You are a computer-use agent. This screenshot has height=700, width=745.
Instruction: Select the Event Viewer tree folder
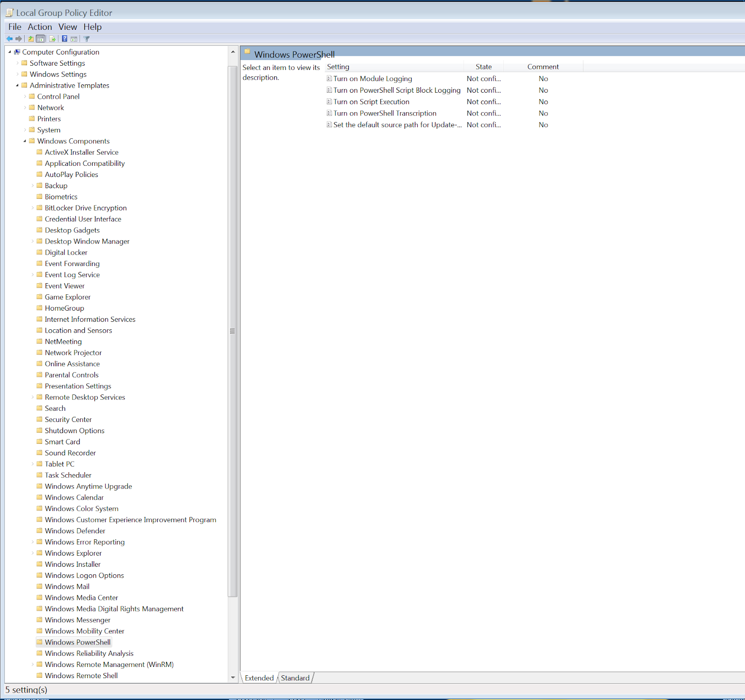[65, 286]
